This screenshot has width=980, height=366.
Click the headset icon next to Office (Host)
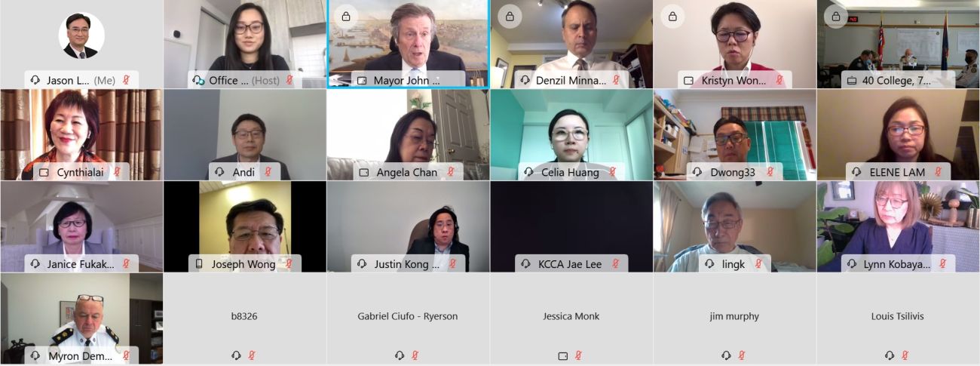tap(198, 80)
